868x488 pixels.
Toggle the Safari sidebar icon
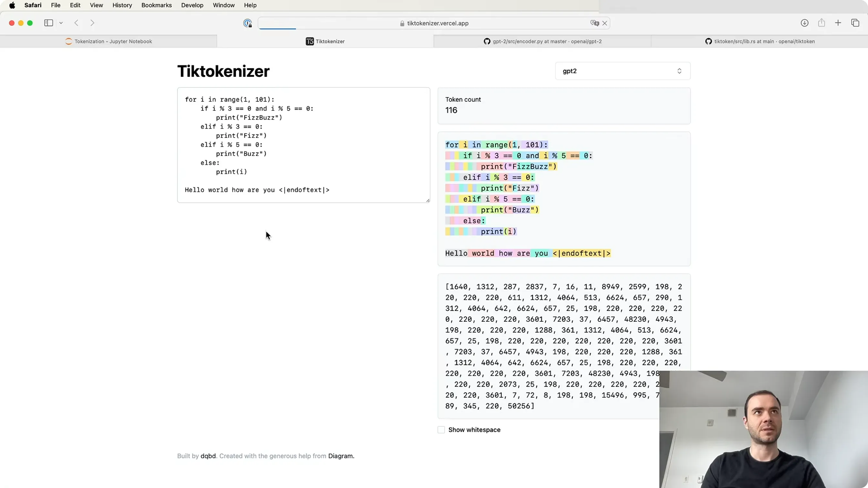click(48, 23)
